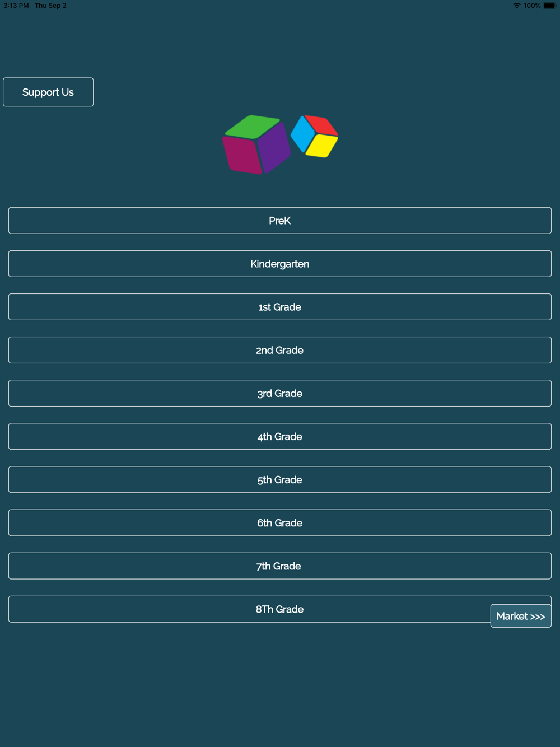Tap the large purple and green cube logo

click(256, 144)
